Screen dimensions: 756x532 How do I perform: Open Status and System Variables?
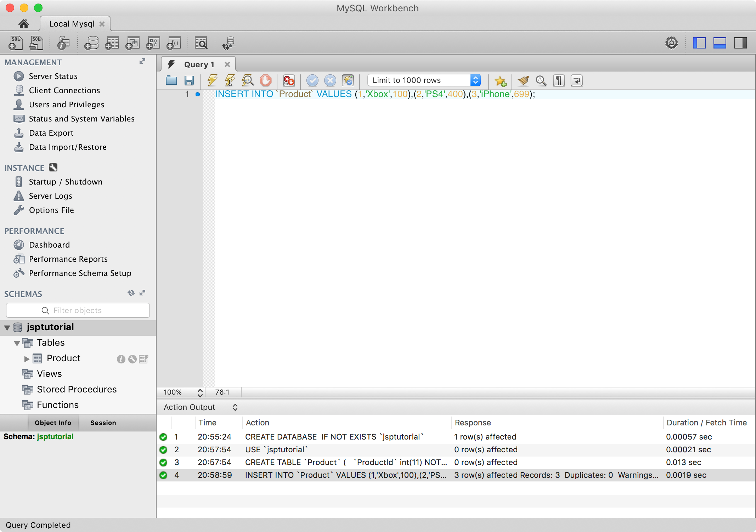point(81,119)
